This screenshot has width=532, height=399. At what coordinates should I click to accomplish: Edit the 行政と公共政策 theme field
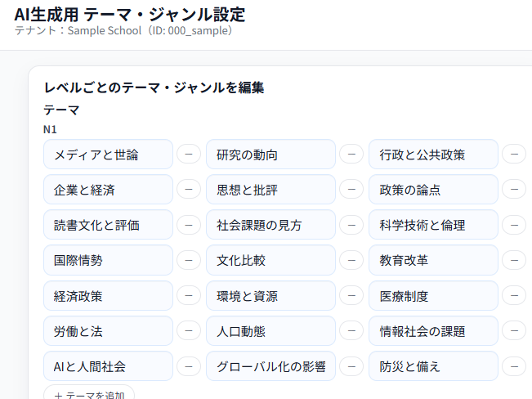(x=433, y=155)
